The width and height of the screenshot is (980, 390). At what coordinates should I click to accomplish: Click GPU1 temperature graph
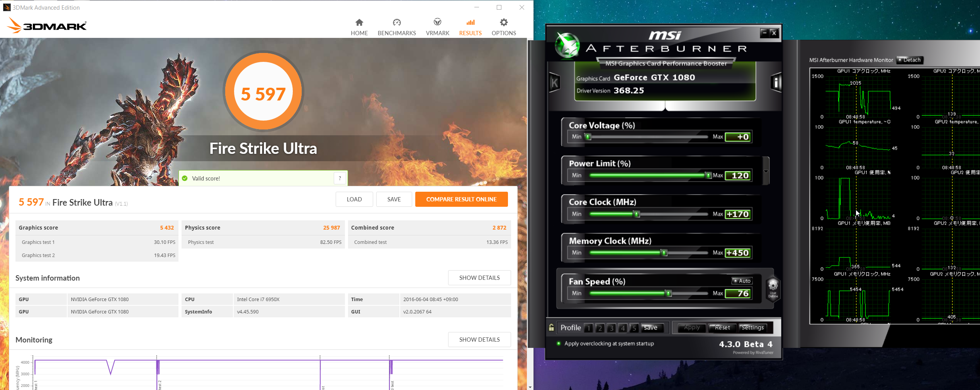858,147
